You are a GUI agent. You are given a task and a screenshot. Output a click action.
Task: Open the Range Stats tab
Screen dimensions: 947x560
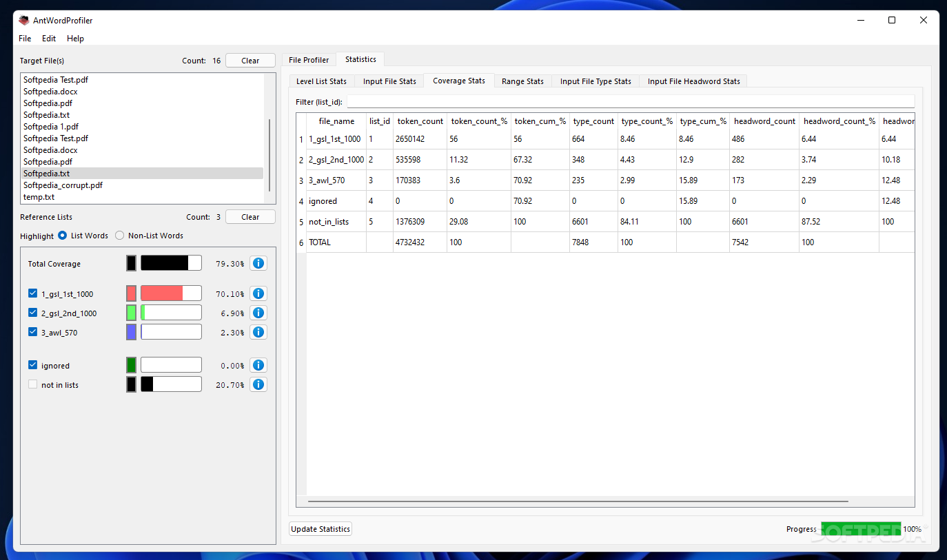(x=522, y=81)
